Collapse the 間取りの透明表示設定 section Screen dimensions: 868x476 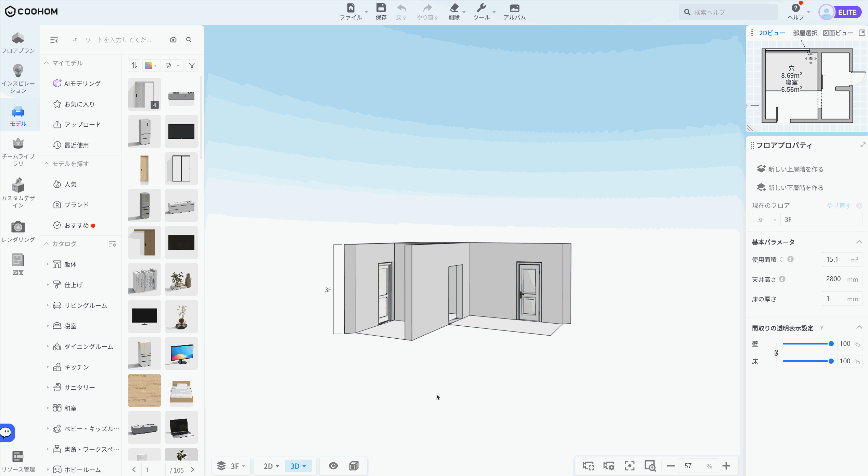point(859,328)
